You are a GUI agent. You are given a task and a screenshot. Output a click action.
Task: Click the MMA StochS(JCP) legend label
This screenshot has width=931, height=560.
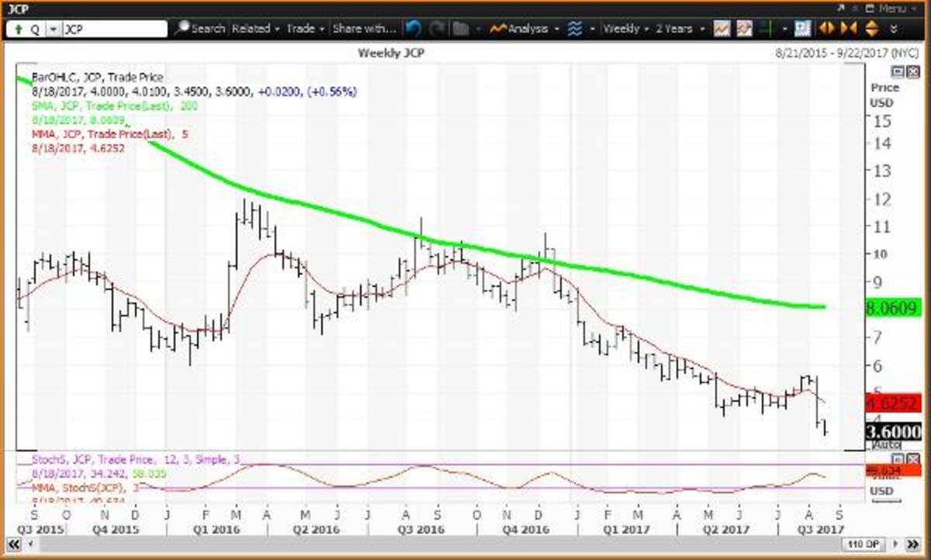click(x=85, y=486)
